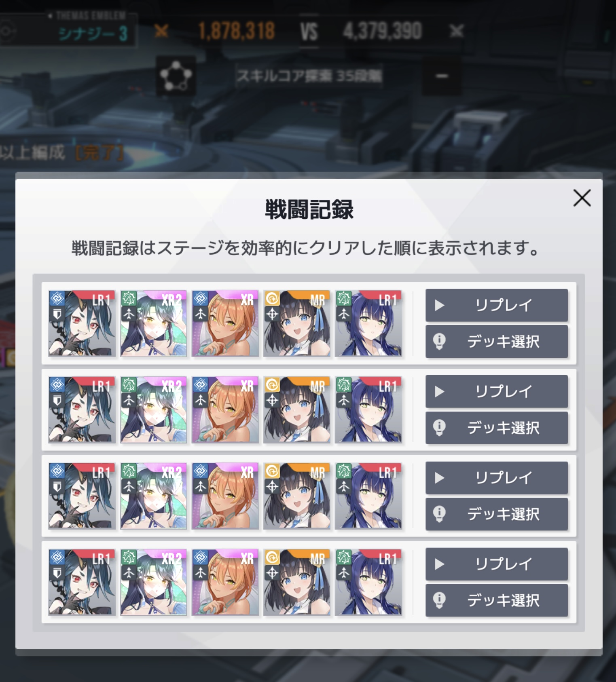Click play triangle icon in third replay
This screenshot has width=616, height=682.
point(440,478)
